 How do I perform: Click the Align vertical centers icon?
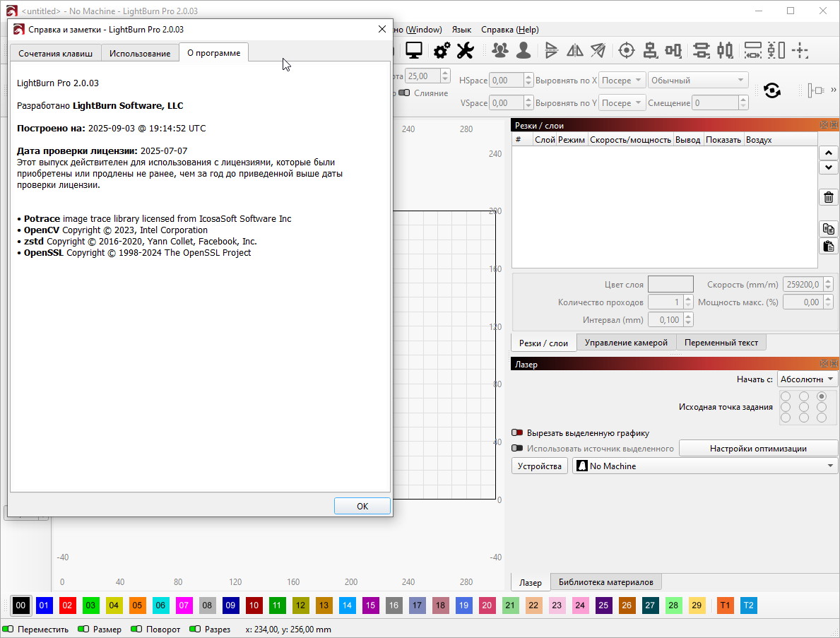click(x=650, y=50)
